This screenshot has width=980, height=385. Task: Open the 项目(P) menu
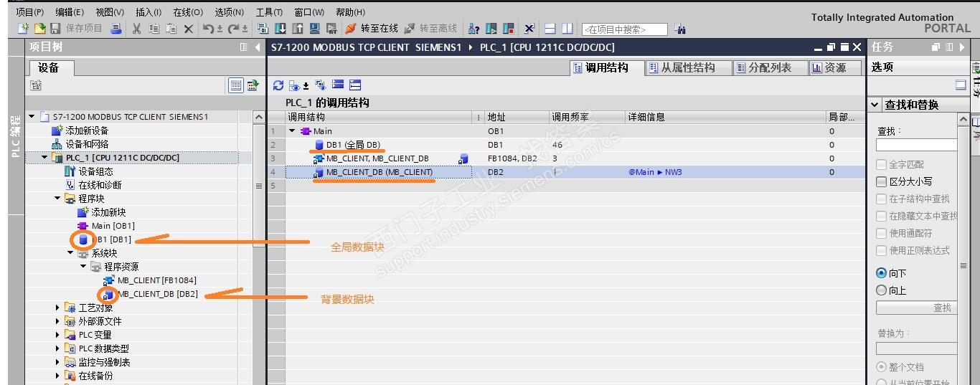tap(29, 12)
